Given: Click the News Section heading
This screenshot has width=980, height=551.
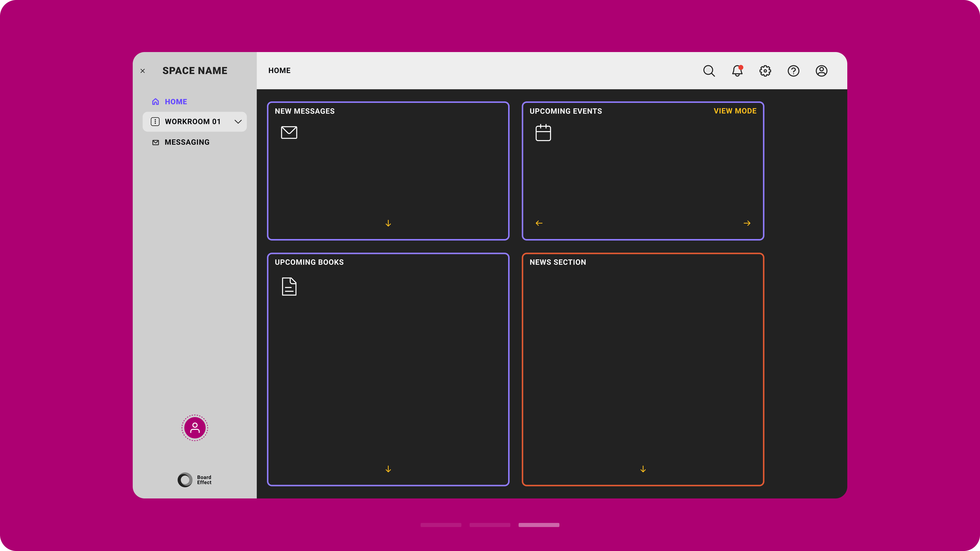Looking at the screenshot, I should (558, 262).
